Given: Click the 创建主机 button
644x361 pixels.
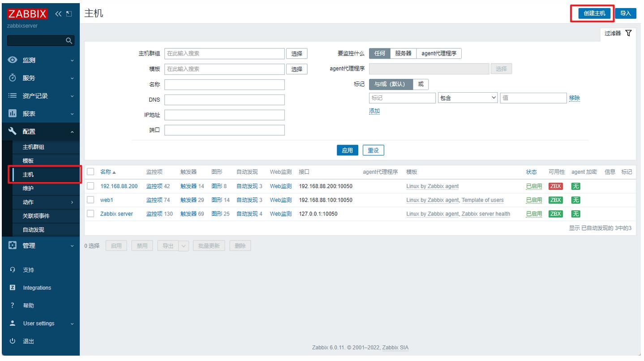Looking at the screenshot, I should (x=594, y=13).
